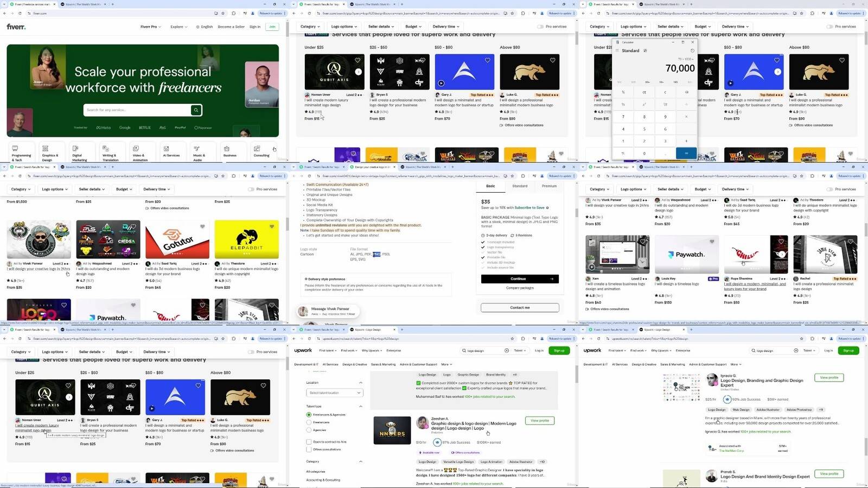Top-middle Fiverr window: open Seller details dropdown

(x=381, y=27)
